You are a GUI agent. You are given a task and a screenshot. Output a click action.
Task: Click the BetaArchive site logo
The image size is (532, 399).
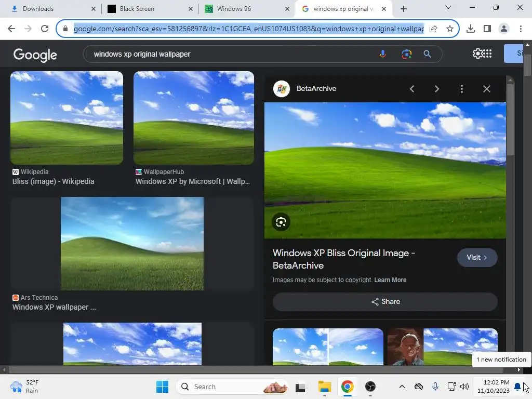tap(281, 88)
